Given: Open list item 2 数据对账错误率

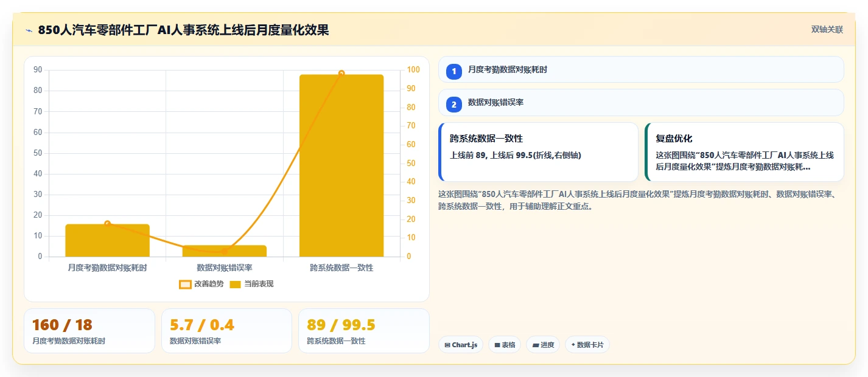Looking at the screenshot, I should pyautogui.click(x=641, y=102).
